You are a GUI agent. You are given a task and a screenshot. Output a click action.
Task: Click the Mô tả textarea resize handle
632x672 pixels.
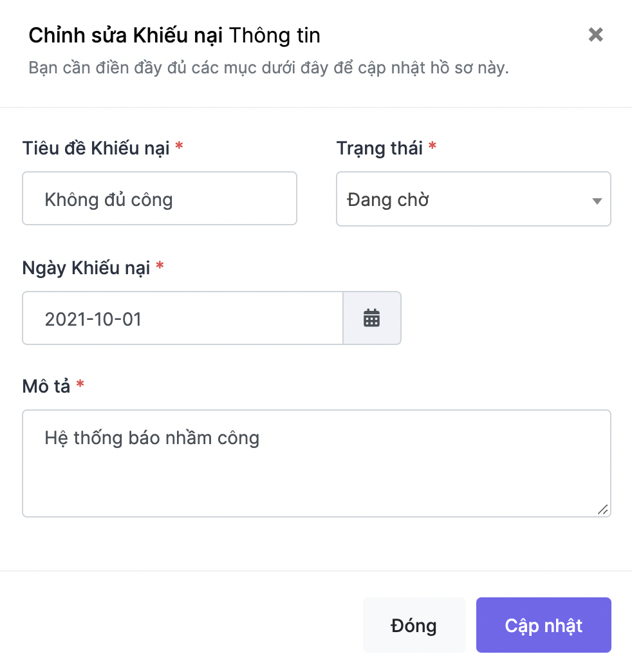pos(602,509)
